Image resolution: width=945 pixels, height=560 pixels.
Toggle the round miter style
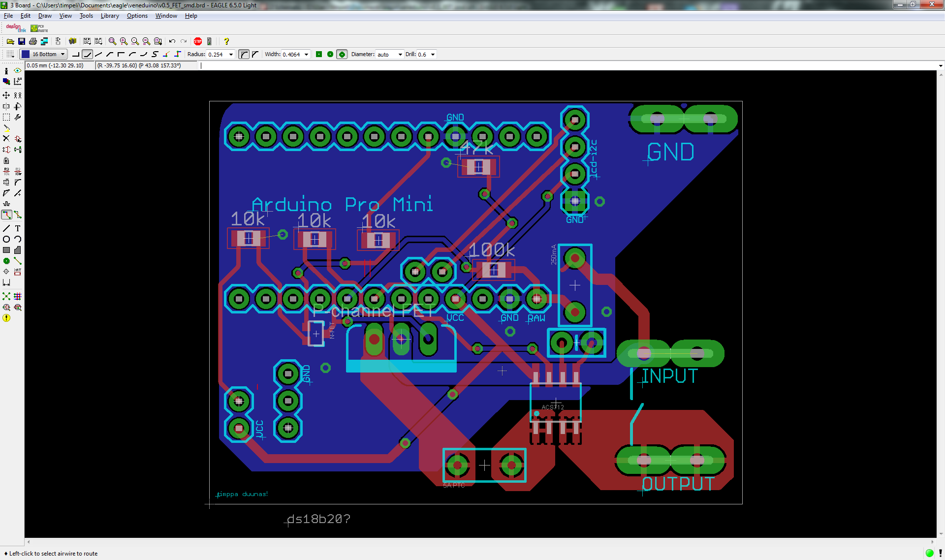pyautogui.click(x=244, y=54)
